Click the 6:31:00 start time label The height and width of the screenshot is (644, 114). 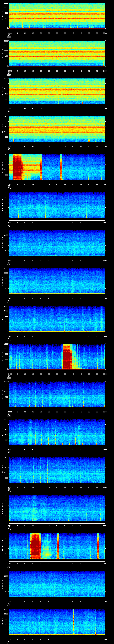(9, 374)
